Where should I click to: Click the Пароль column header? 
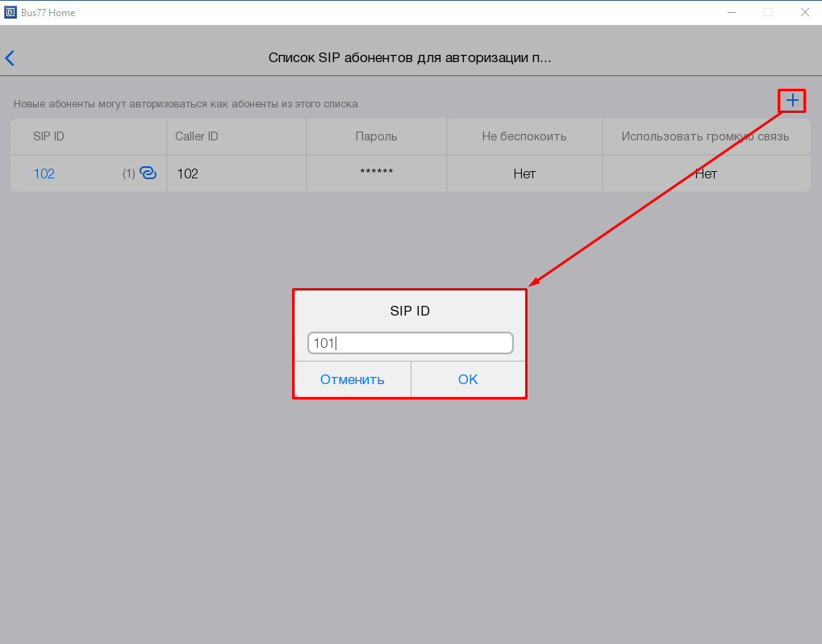click(x=376, y=136)
